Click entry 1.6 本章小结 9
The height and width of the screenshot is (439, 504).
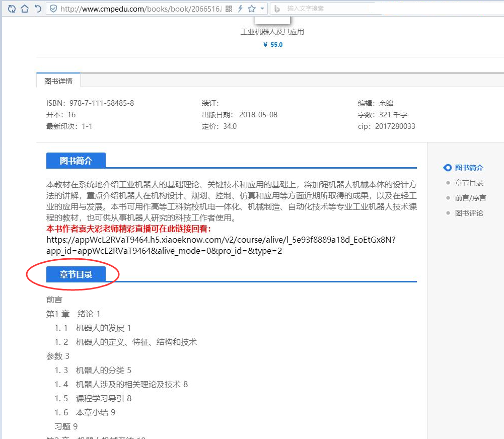(85, 412)
